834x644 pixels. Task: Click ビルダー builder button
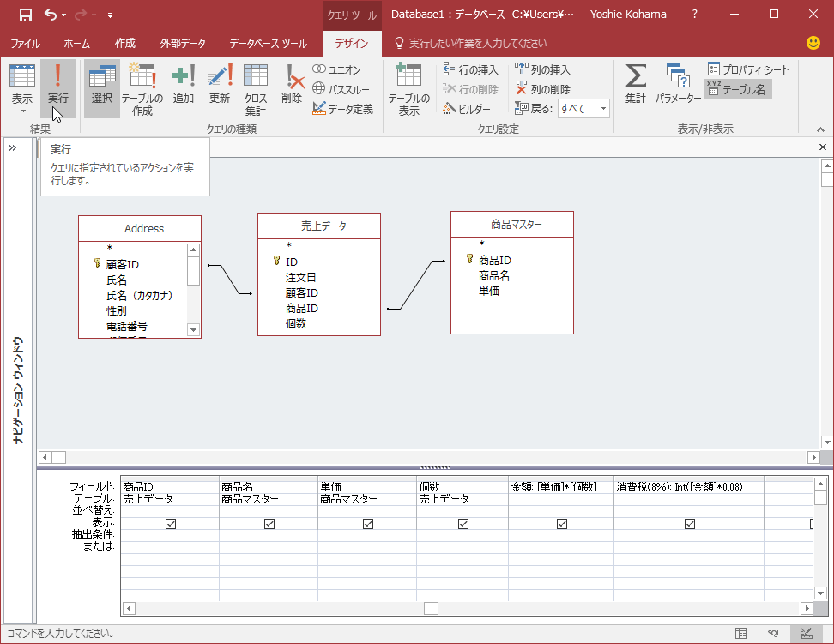point(467,109)
